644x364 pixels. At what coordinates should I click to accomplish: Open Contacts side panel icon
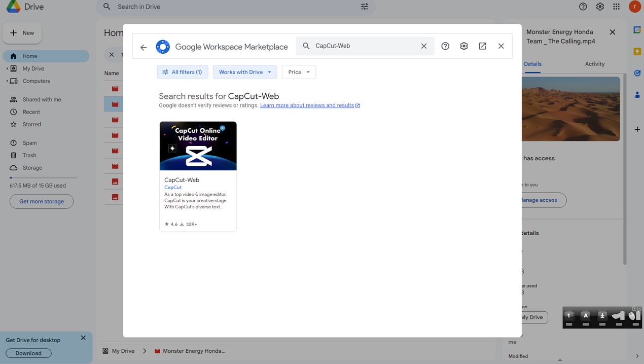(637, 95)
